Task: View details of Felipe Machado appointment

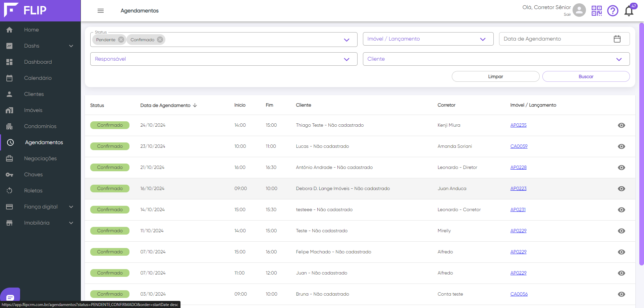Action: coord(622,252)
